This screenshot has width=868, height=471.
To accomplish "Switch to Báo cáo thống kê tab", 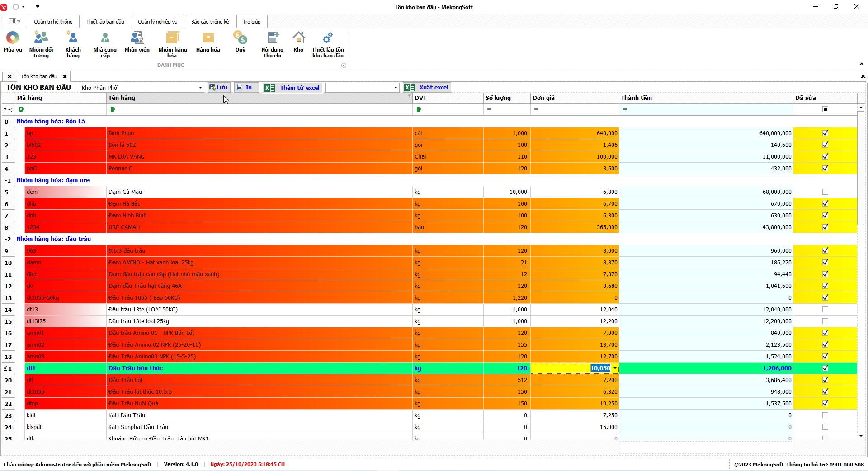I will (210, 22).
